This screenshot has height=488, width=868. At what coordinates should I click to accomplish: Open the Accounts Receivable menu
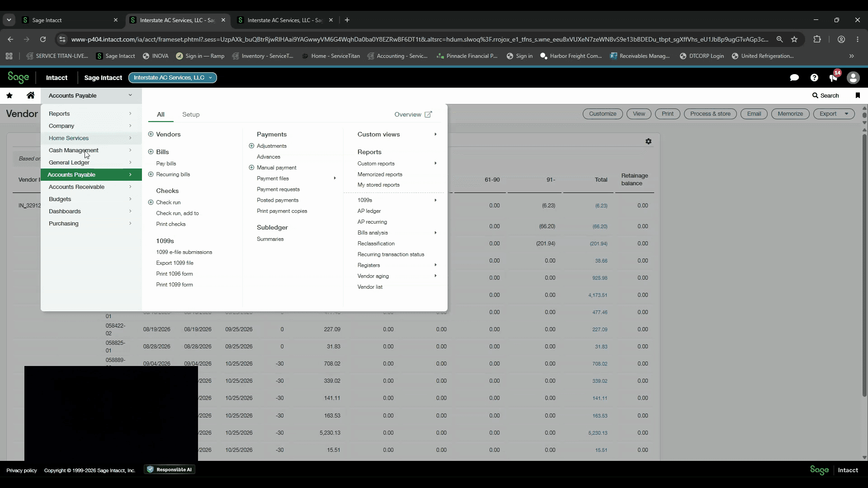click(x=91, y=187)
